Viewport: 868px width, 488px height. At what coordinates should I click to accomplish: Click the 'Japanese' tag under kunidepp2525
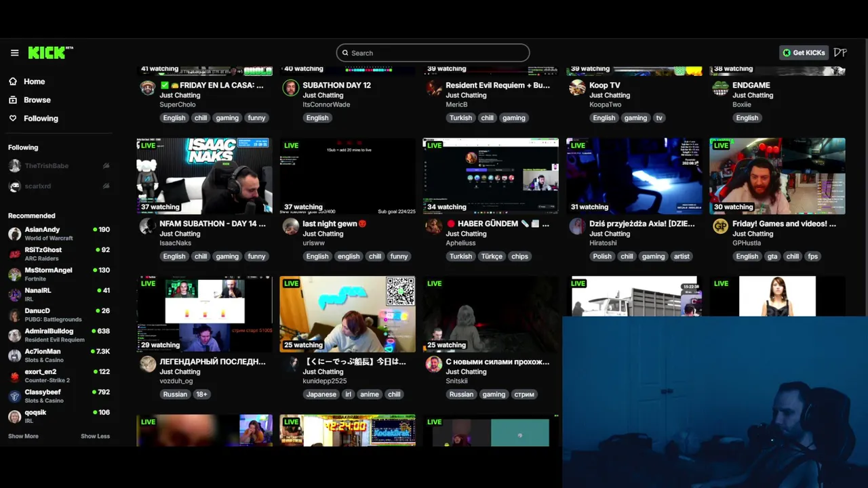tap(321, 394)
